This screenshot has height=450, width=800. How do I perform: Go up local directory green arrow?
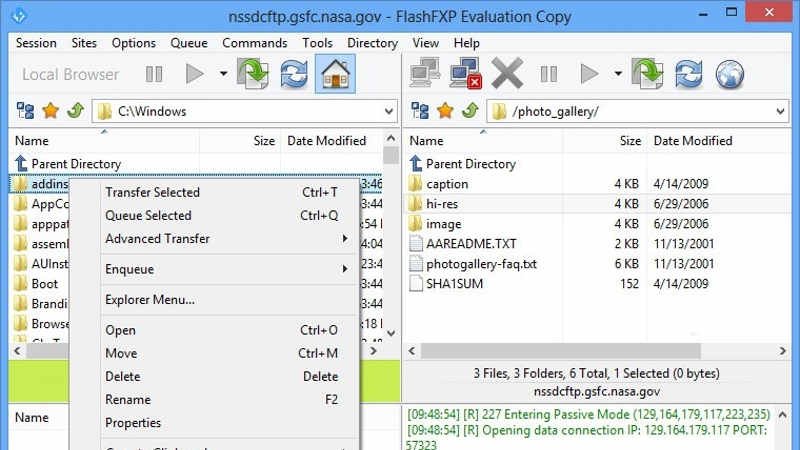76,110
